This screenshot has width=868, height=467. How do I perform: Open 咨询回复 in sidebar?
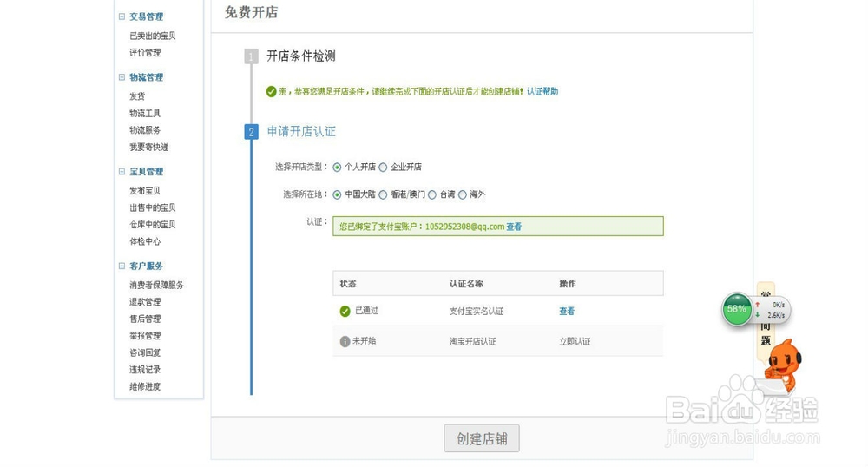(145, 352)
